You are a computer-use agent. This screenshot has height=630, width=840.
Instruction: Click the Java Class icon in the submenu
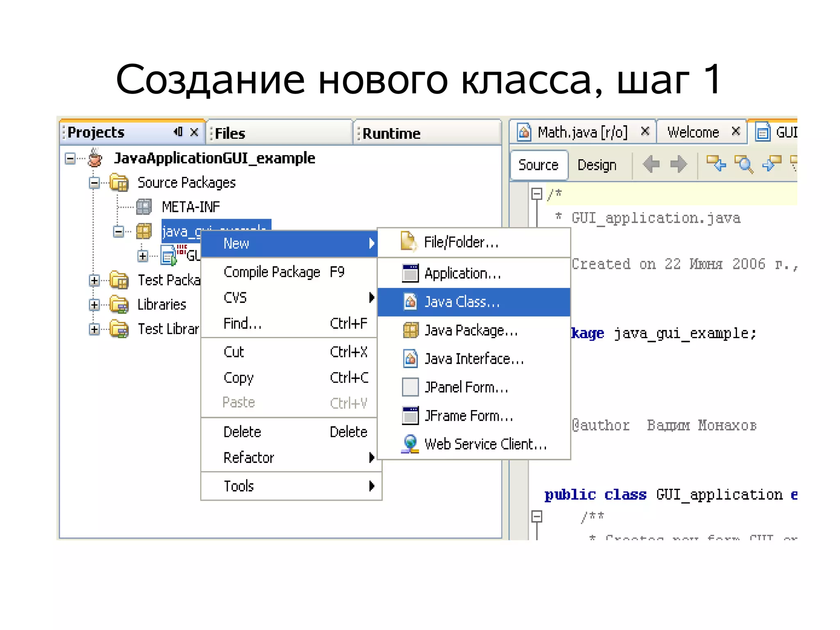point(410,302)
